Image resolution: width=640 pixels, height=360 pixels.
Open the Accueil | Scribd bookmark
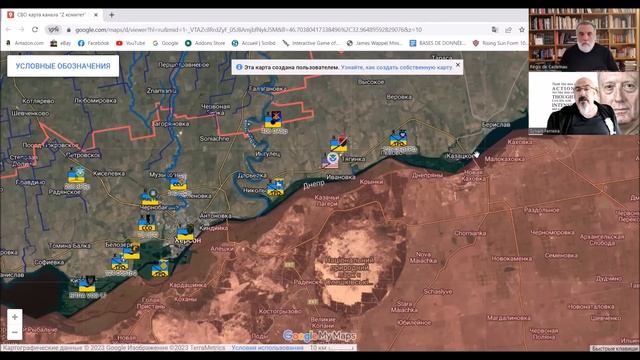tap(253, 43)
